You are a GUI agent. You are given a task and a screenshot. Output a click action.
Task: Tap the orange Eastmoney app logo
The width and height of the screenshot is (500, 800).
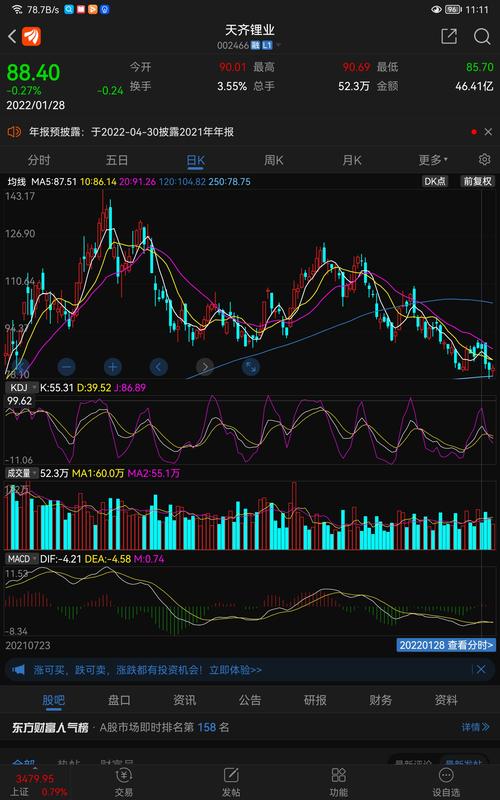coord(32,36)
